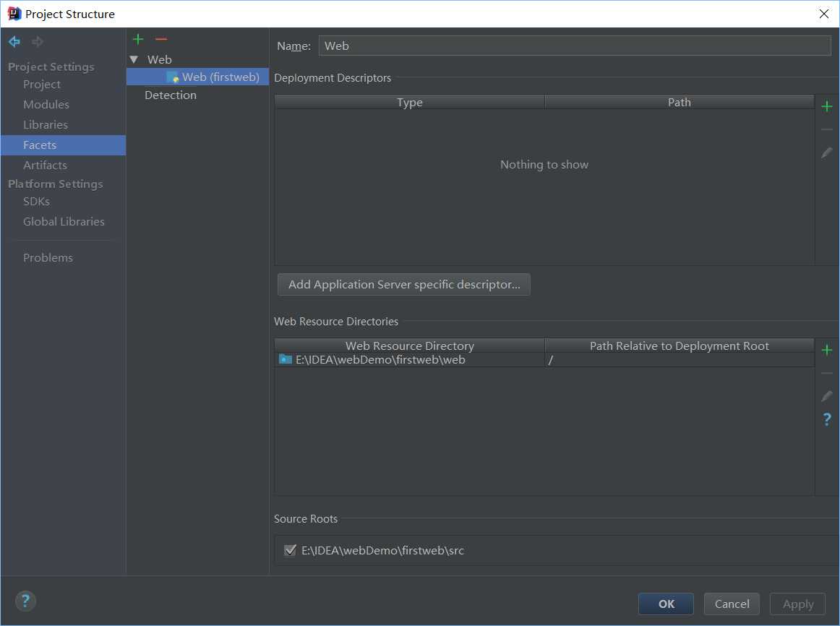Remove the selected facet with the minus icon
The width and height of the screenshot is (840, 626).
tap(161, 39)
